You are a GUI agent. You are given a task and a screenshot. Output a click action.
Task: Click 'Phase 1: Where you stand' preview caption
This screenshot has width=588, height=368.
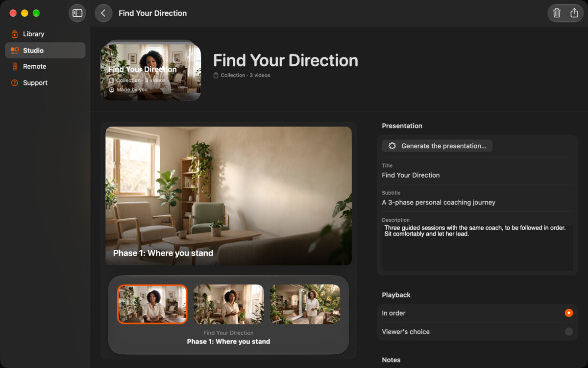point(163,253)
